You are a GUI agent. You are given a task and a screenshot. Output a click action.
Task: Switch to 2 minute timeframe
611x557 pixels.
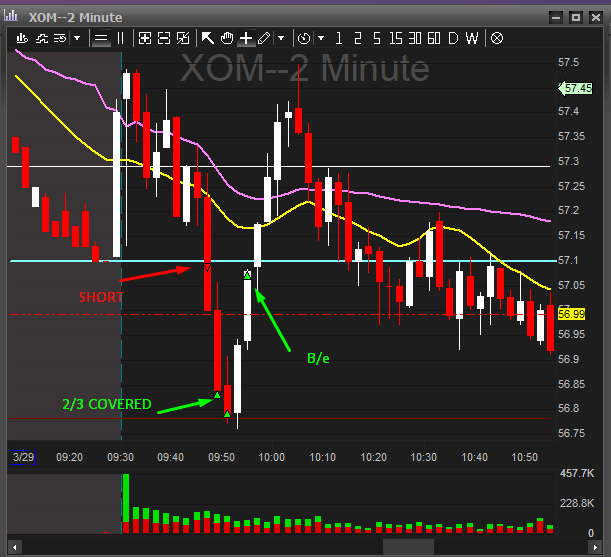click(358, 38)
